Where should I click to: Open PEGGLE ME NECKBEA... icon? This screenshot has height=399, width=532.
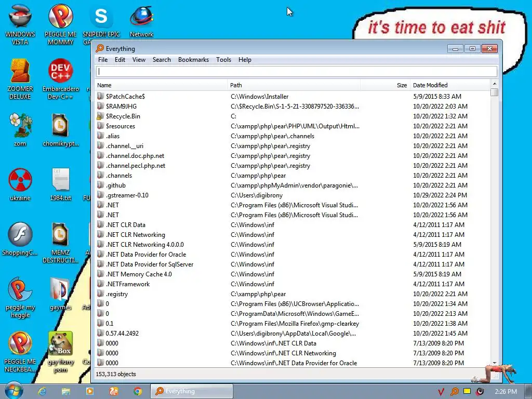(x=20, y=352)
